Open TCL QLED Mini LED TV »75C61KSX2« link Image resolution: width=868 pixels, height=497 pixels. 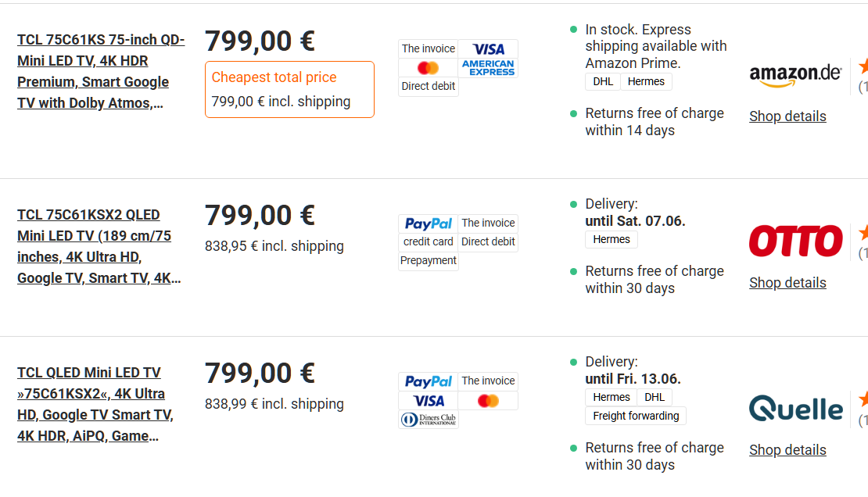[x=95, y=404]
